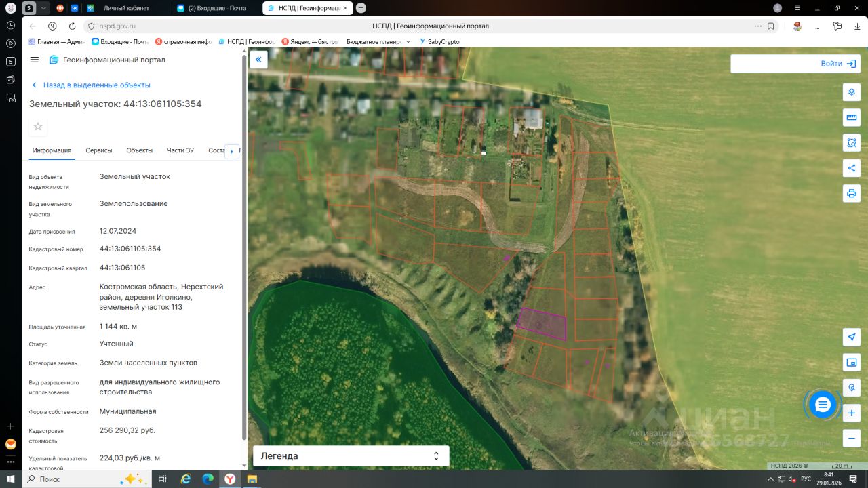This screenshot has height=488, width=868.
Task: Open the Windows notification center
Action: click(x=852, y=479)
